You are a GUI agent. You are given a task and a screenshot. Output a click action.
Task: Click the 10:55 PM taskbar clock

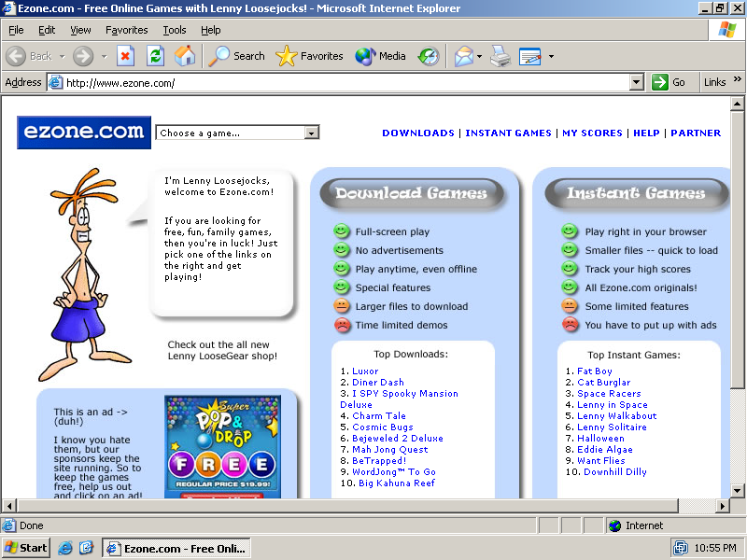(714, 548)
